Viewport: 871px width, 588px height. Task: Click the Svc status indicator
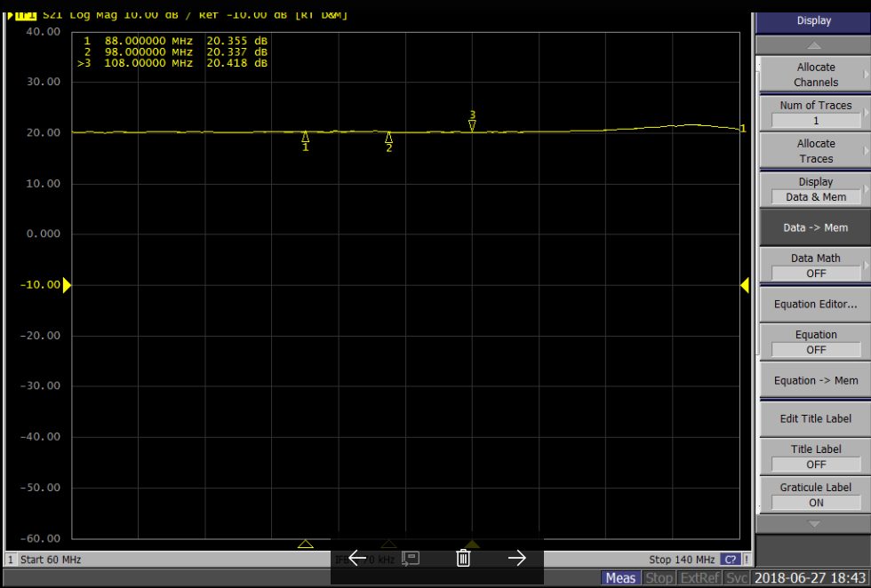[737, 578]
